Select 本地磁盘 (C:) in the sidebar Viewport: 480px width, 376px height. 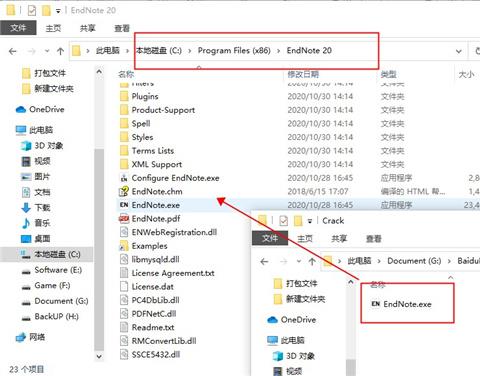(x=47, y=255)
